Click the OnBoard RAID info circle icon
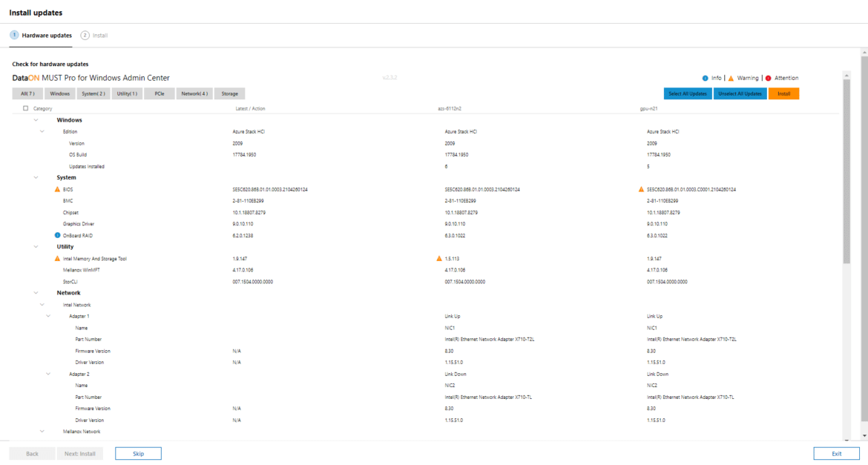The height and width of the screenshot is (465, 868). coord(57,235)
